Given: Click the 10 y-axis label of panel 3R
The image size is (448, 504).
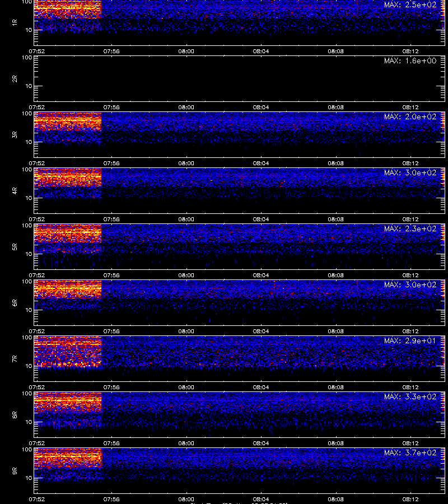Looking at the screenshot, I should [29, 142].
